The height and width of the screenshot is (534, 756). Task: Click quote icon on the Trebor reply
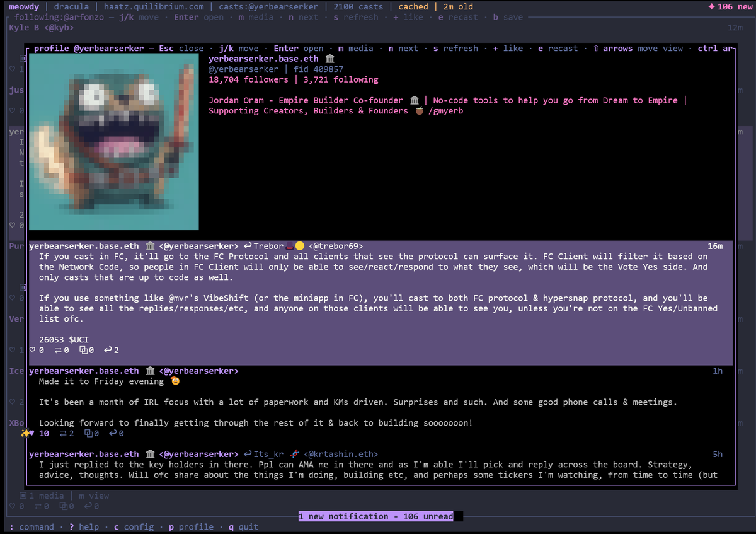83,350
